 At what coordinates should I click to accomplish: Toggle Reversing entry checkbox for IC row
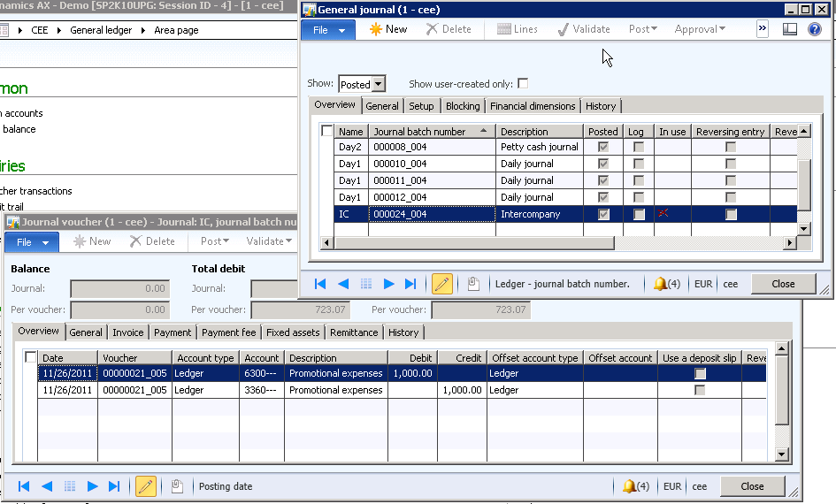[730, 214]
